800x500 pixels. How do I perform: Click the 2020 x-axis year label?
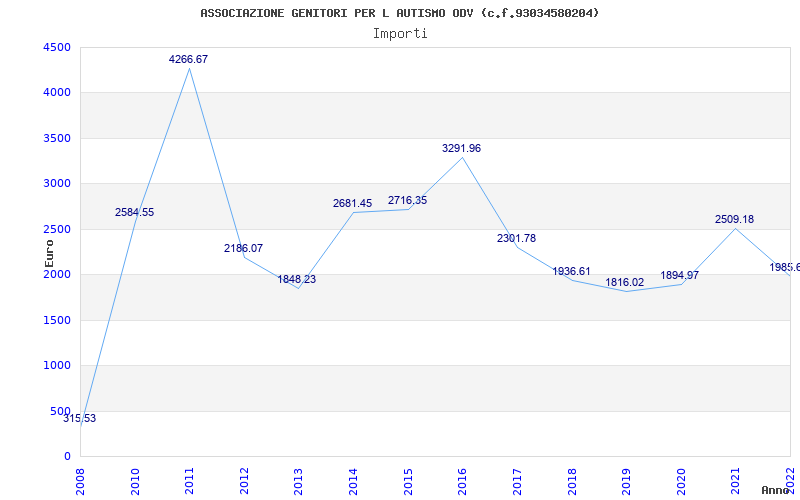(x=681, y=481)
